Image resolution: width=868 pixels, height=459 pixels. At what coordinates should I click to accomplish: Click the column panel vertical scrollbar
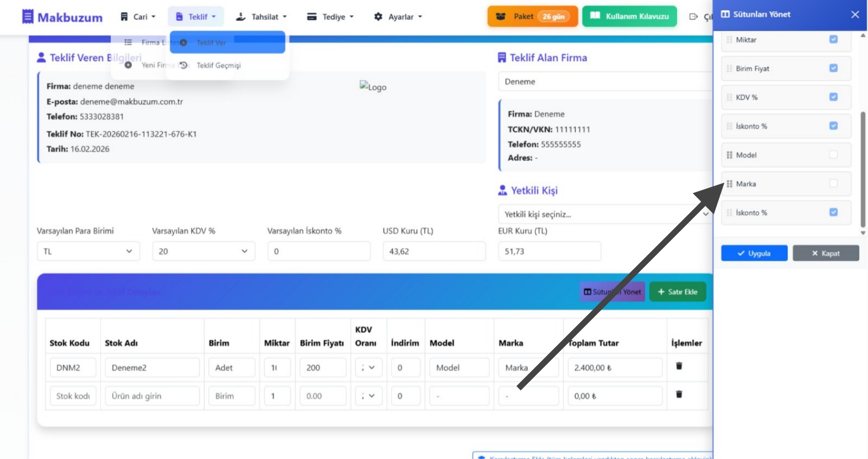point(863,168)
